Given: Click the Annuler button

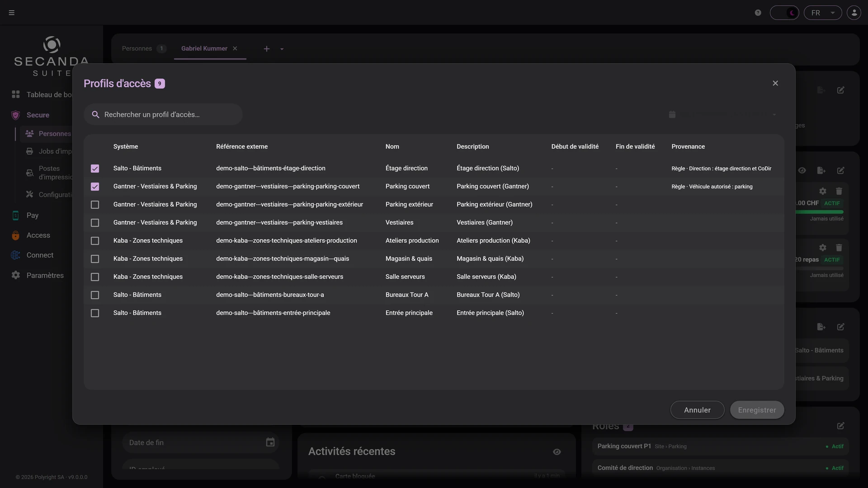Looking at the screenshot, I should [x=697, y=410].
